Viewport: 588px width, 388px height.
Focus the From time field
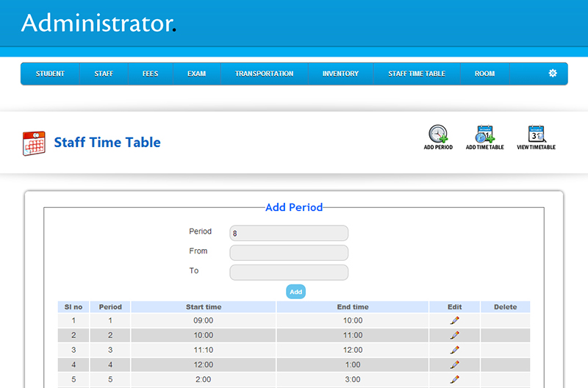(x=289, y=253)
